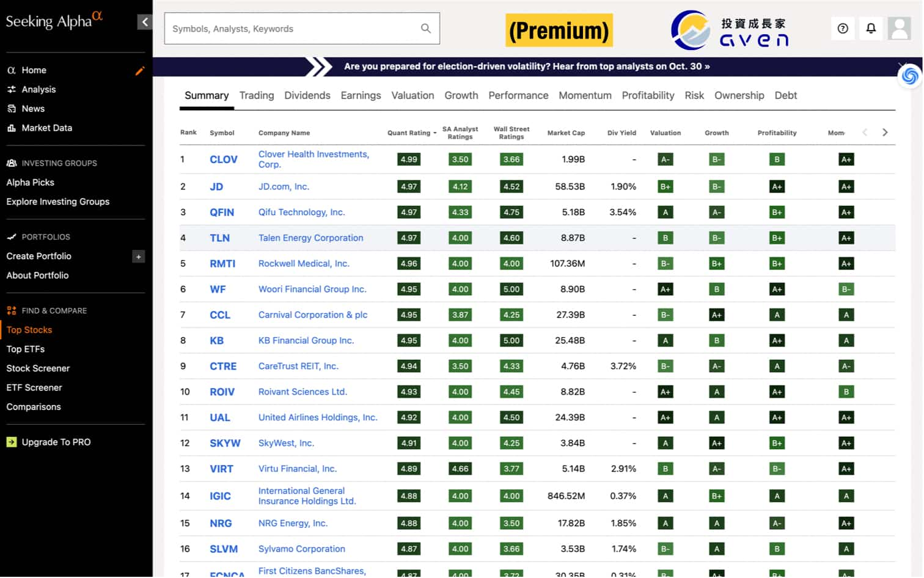924x578 pixels.
Task: Open the Earnings tab
Action: click(361, 95)
